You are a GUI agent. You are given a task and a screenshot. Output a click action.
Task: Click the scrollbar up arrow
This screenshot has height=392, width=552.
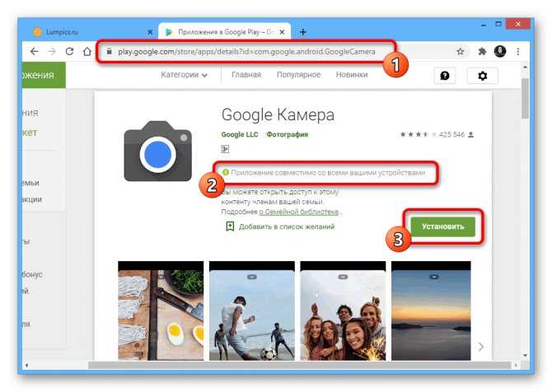click(x=525, y=67)
